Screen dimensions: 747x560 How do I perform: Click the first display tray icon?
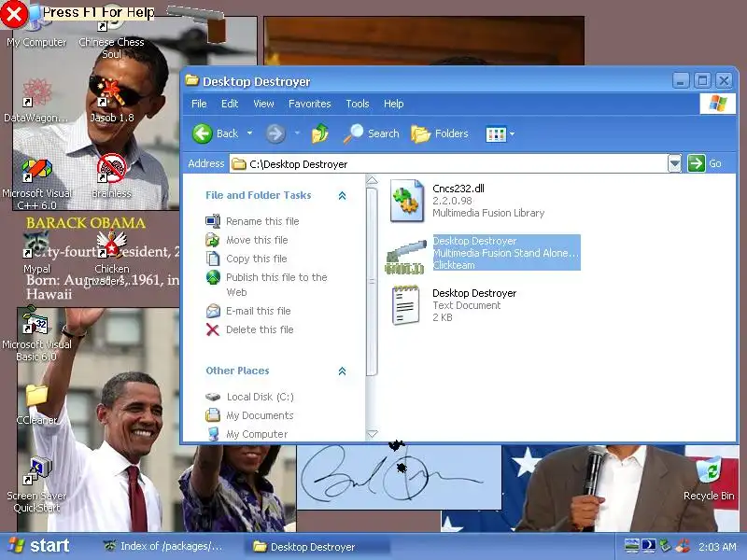click(632, 546)
